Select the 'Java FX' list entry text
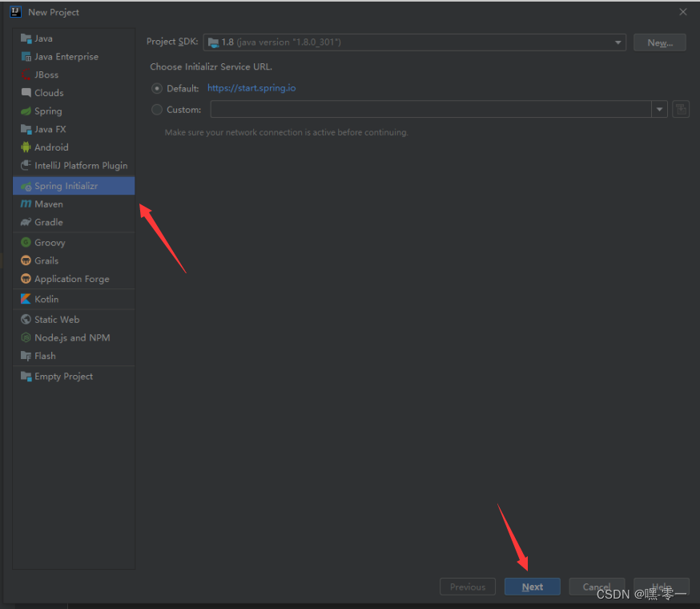The width and height of the screenshot is (700, 609). tap(50, 129)
